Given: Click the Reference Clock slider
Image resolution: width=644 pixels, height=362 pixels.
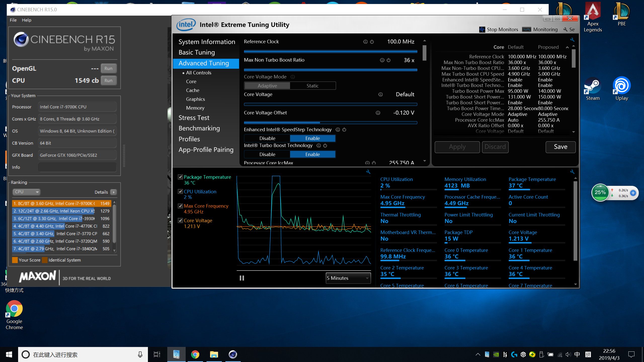Looking at the screenshot, I should (x=331, y=52).
